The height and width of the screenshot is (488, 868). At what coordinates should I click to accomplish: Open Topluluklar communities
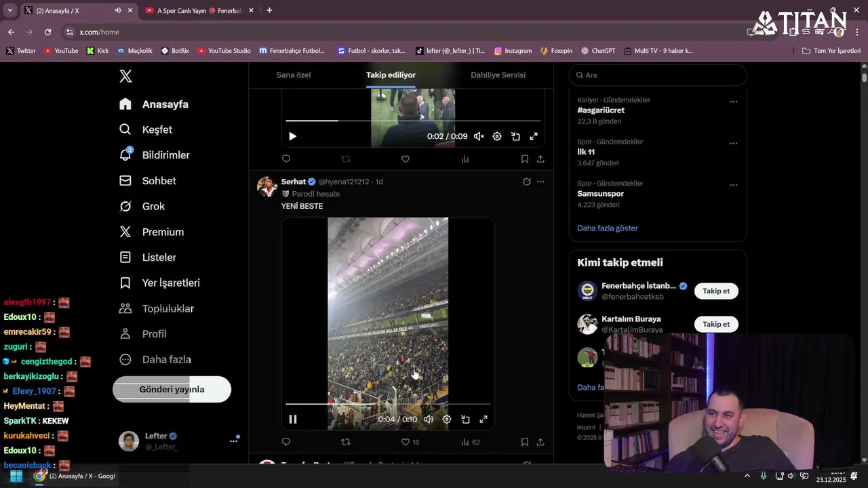click(x=157, y=308)
